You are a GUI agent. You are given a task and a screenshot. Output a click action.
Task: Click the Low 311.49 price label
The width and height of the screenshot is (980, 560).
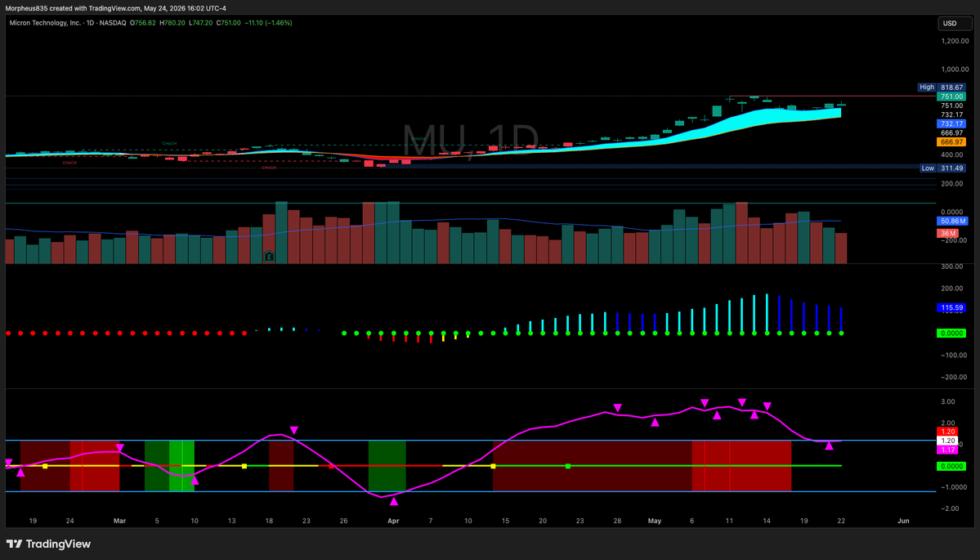point(943,168)
